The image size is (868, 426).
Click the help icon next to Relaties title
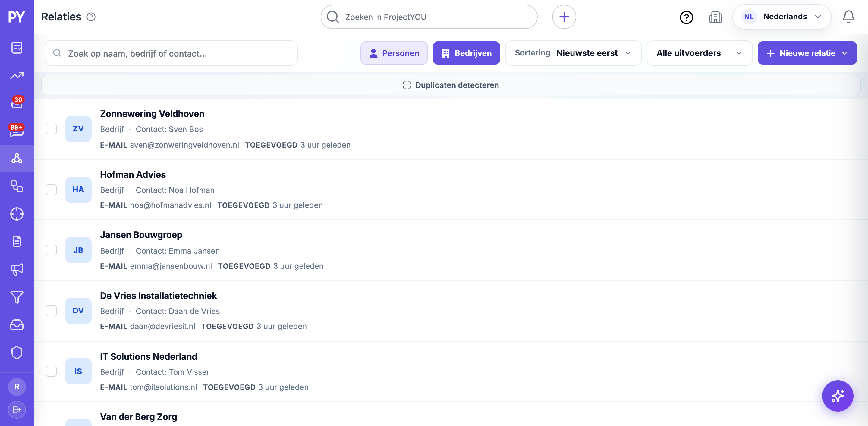(91, 17)
